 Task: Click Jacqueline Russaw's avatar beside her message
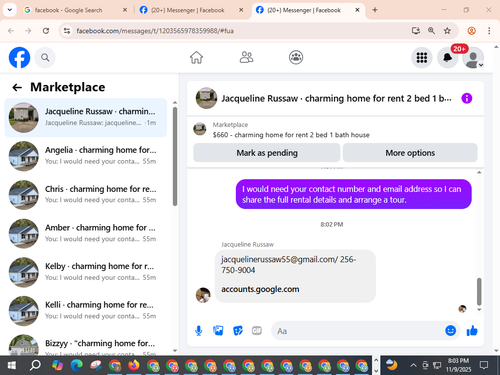[203, 295]
